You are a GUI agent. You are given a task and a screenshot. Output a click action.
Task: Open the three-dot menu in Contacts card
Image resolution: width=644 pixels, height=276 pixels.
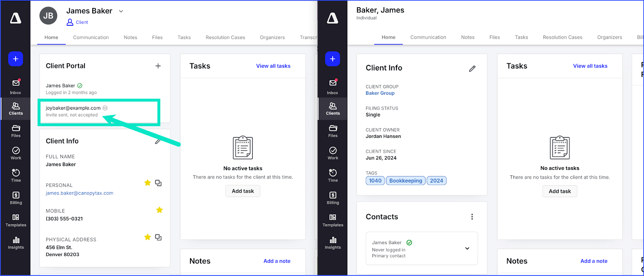tap(472, 217)
